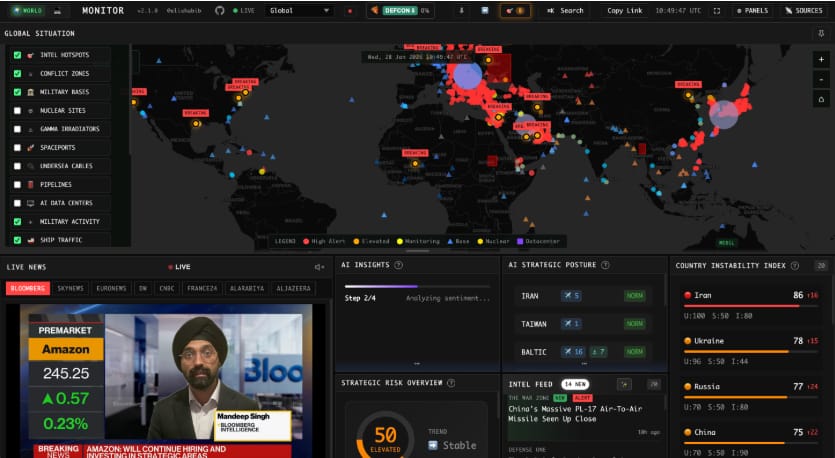Click the download icon in the header
The height and width of the screenshot is (458, 835).
tap(461, 11)
